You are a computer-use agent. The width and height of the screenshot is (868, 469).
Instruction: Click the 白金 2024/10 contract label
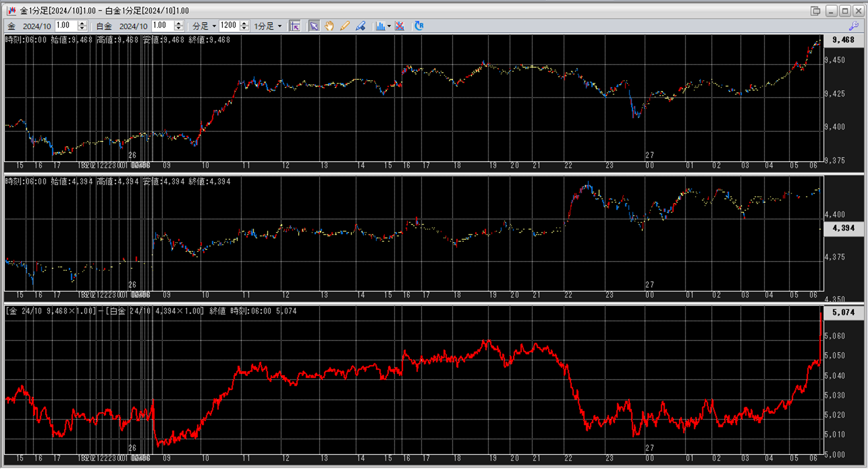[x=133, y=26]
